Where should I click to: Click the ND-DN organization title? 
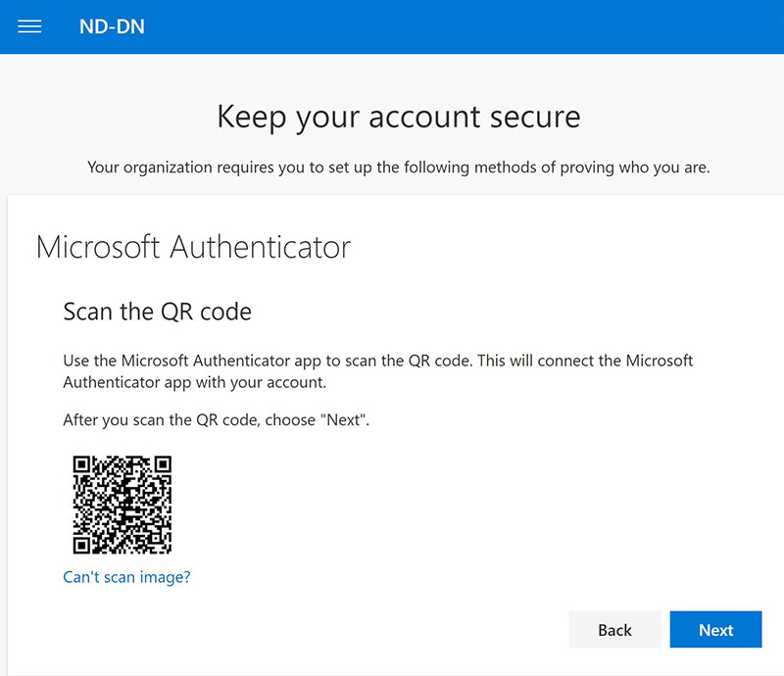(x=112, y=26)
